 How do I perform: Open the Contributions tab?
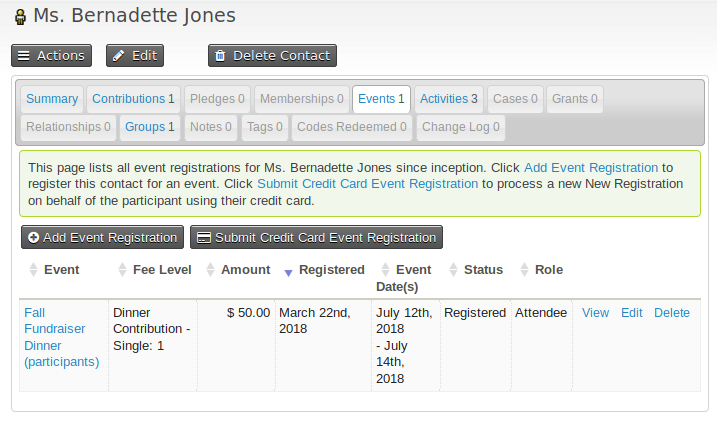133,99
